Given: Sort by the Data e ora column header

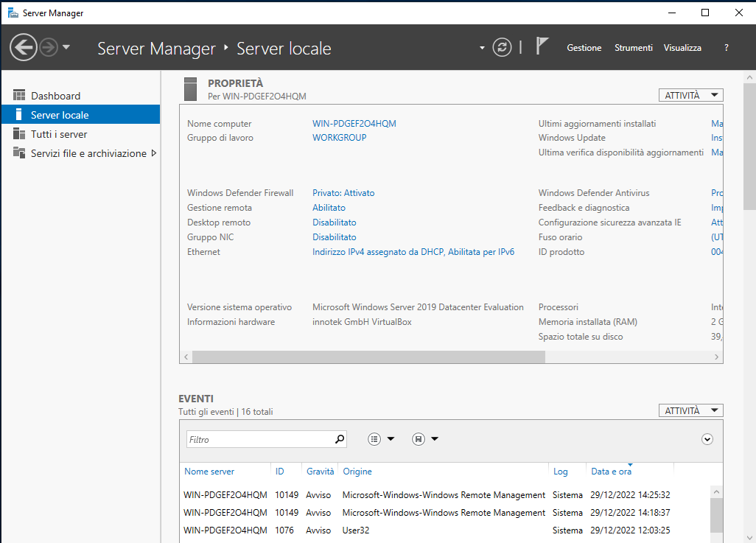Looking at the screenshot, I should 611,471.
